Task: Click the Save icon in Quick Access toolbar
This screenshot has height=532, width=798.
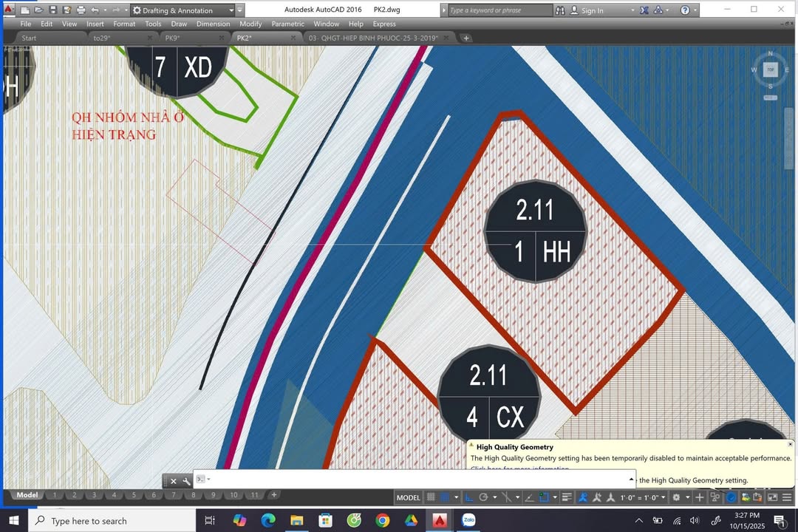Action: (x=52, y=10)
